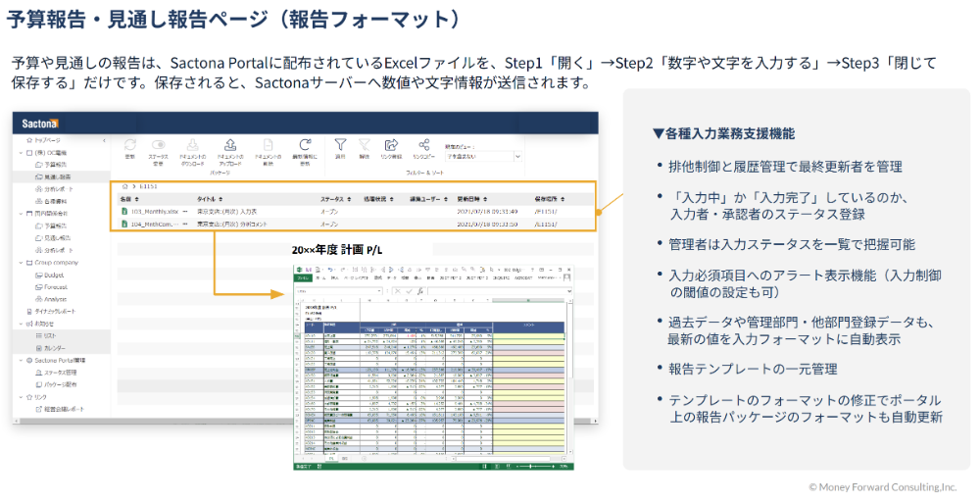Apply filter using the funnel icon
Screen dimensions: 980x502
(x=340, y=145)
